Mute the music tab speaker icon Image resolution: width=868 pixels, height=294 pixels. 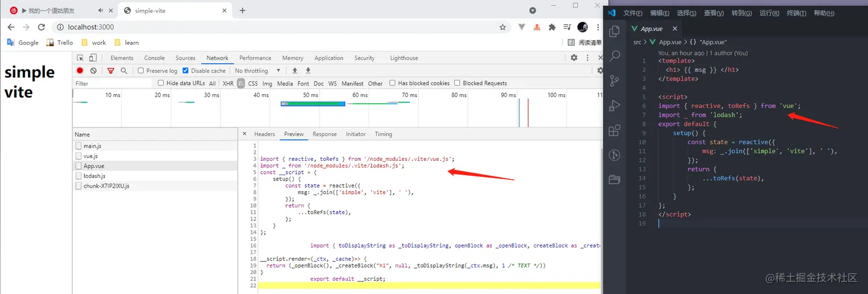coord(101,10)
